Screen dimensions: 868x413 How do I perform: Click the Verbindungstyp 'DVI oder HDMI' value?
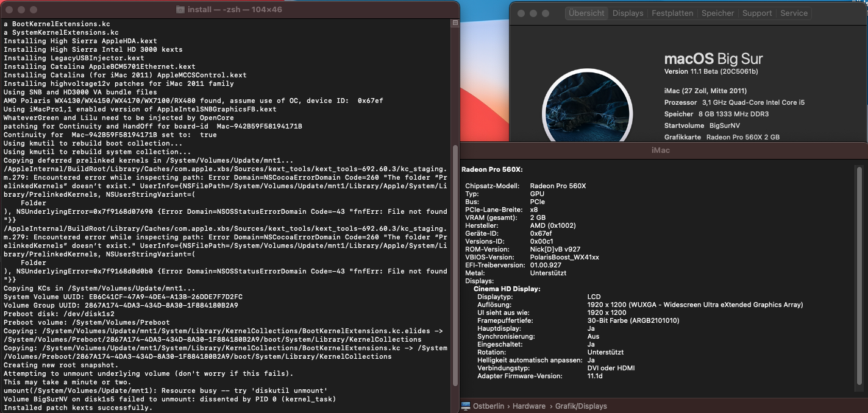pos(611,368)
